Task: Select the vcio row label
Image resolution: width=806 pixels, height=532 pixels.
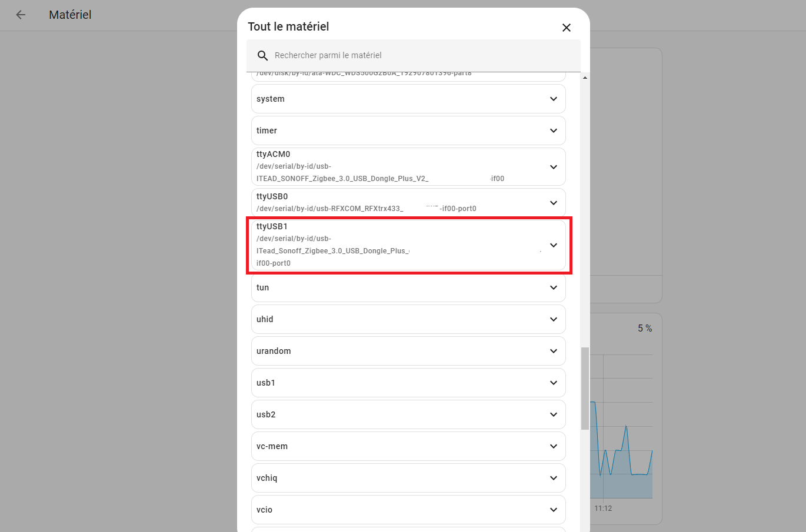Action: click(x=264, y=510)
